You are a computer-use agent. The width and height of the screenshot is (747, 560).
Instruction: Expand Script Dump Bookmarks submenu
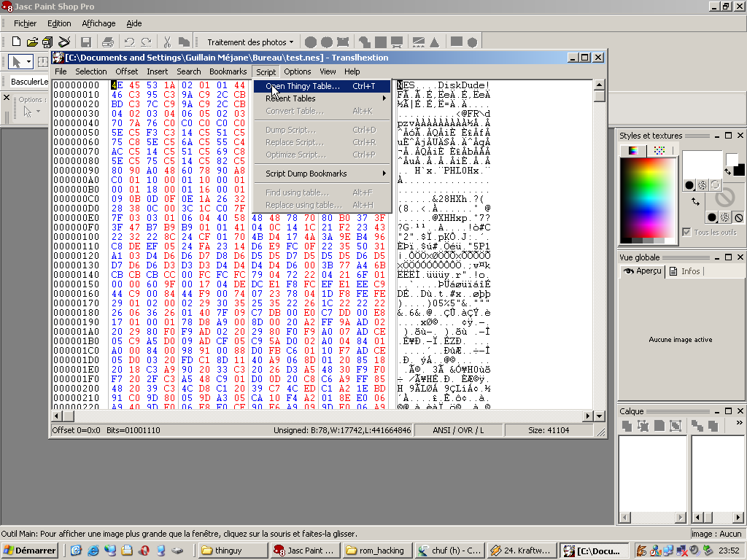tap(322, 174)
